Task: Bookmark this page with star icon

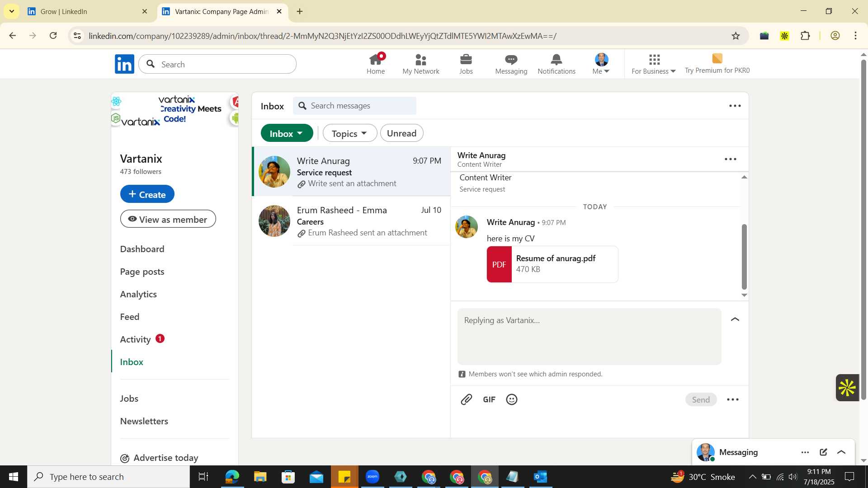Action: pyautogui.click(x=736, y=36)
